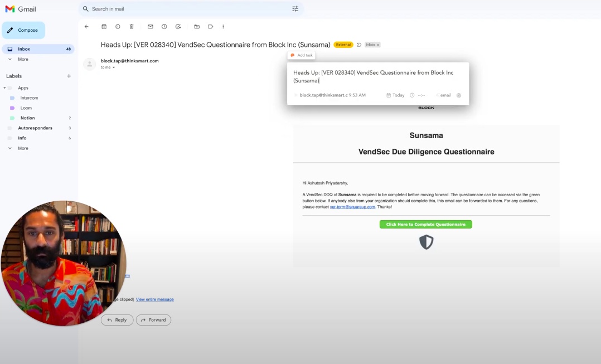The height and width of the screenshot is (364, 601).
Task: Open the three-dot More options menu
Action: (223, 26)
